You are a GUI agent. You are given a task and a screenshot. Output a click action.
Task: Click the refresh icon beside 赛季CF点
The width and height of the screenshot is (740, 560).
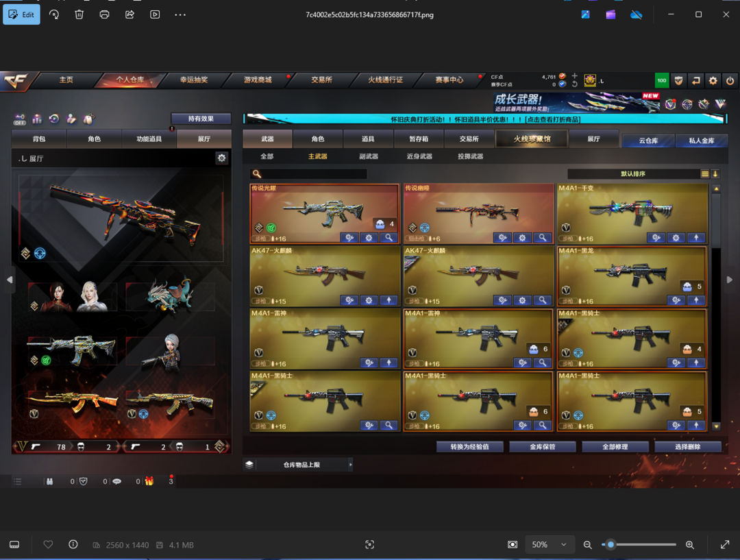pos(574,84)
